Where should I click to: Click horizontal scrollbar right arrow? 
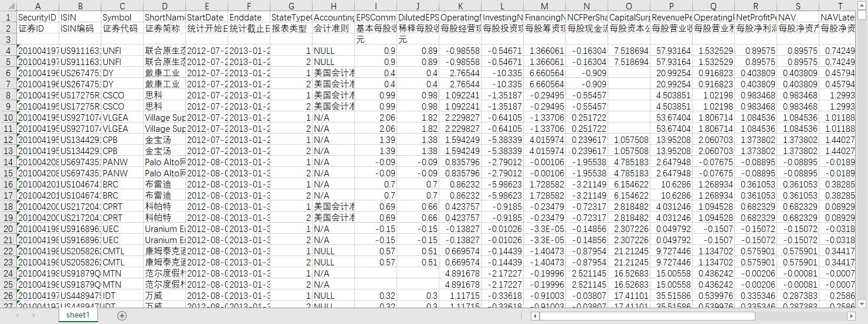coord(852,316)
